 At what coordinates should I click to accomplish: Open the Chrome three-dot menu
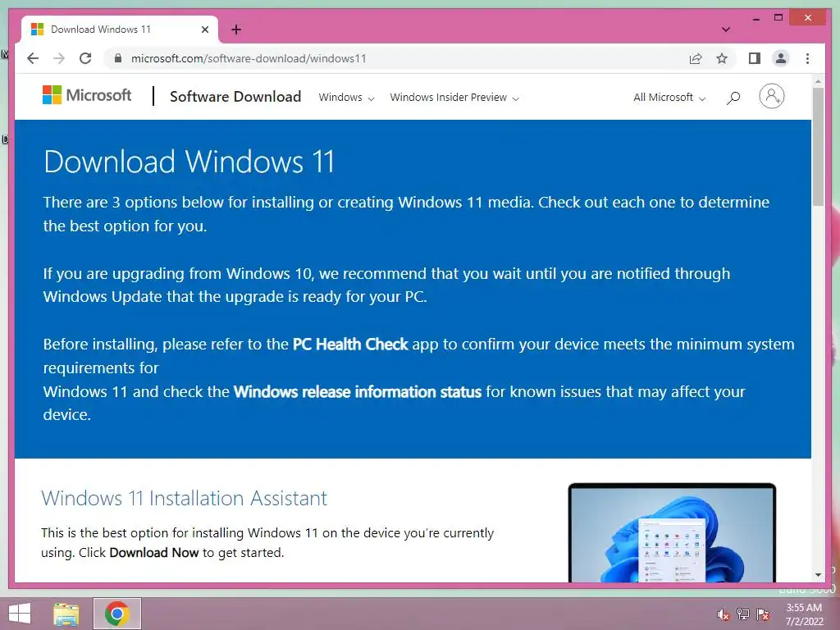tap(807, 58)
